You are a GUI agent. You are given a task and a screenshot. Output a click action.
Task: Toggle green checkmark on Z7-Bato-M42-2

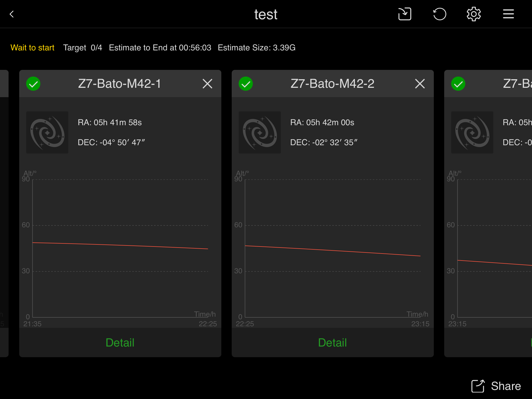(x=246, y=84)
